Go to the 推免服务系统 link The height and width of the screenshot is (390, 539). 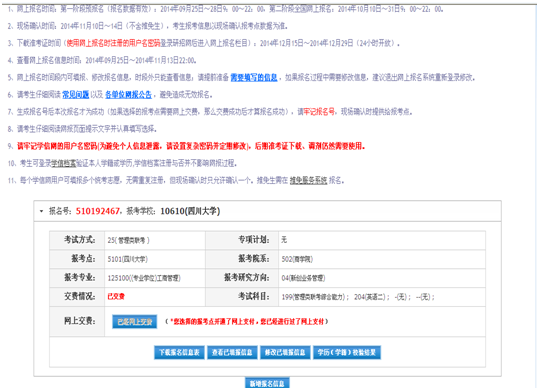308,180
